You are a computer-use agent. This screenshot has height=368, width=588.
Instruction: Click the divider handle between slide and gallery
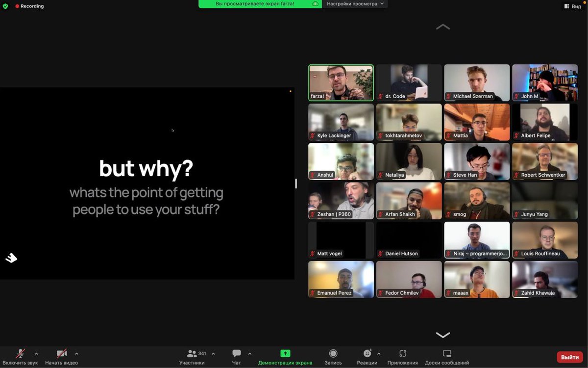point(296,184)
